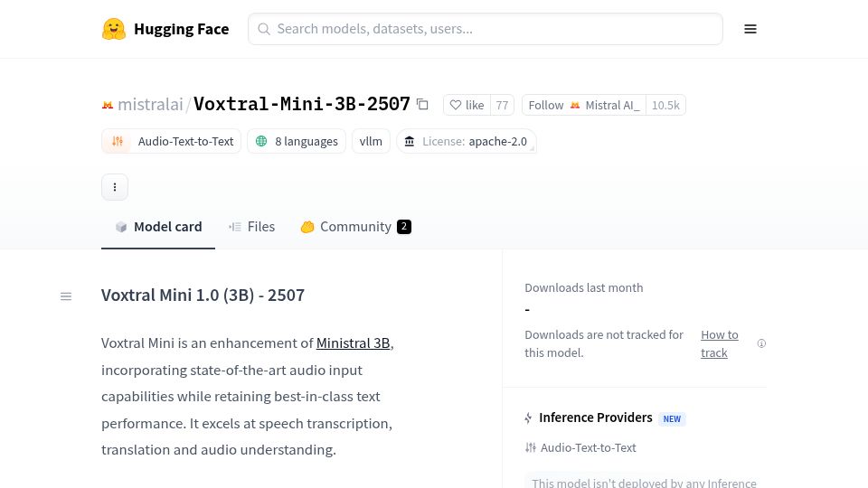Toggle the table of contents icon

click(66, 296)
